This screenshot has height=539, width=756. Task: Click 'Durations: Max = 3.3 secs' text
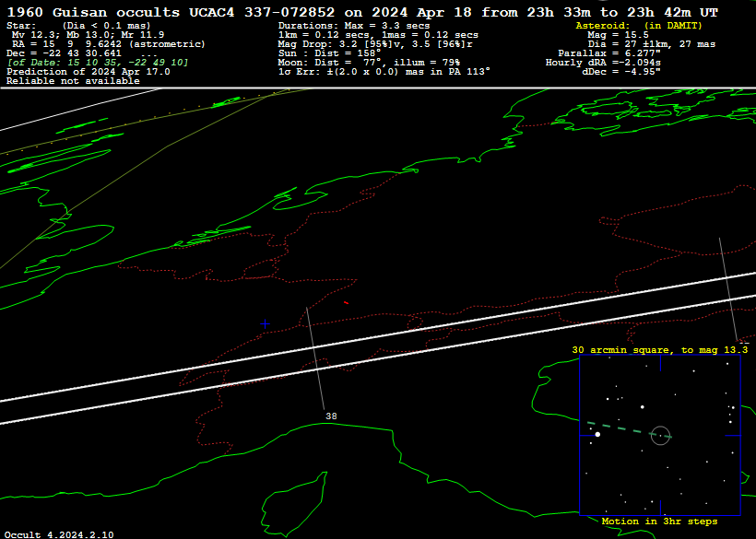tap(354, 26)
